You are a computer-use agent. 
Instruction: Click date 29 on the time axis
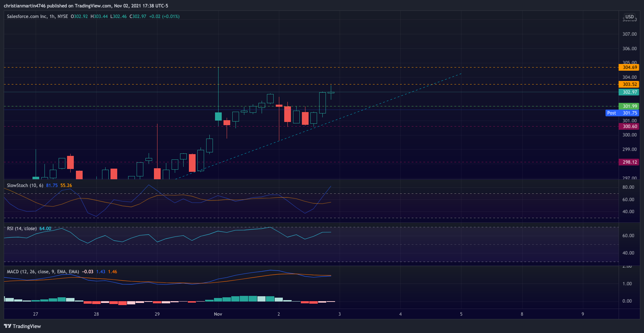157,314
